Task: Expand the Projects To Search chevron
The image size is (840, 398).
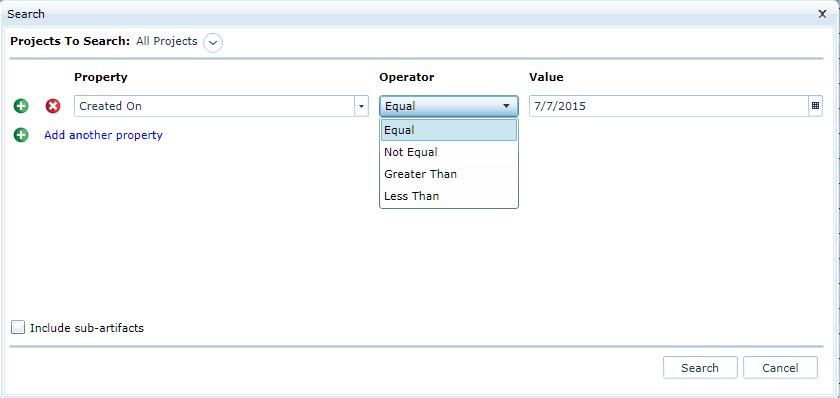Action: coord(213,42)
